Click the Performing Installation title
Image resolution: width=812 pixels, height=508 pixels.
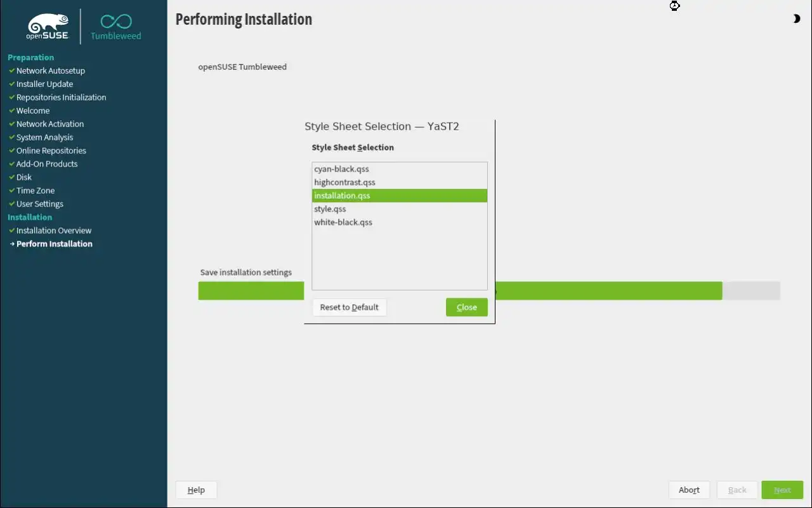tap(244, 19)
